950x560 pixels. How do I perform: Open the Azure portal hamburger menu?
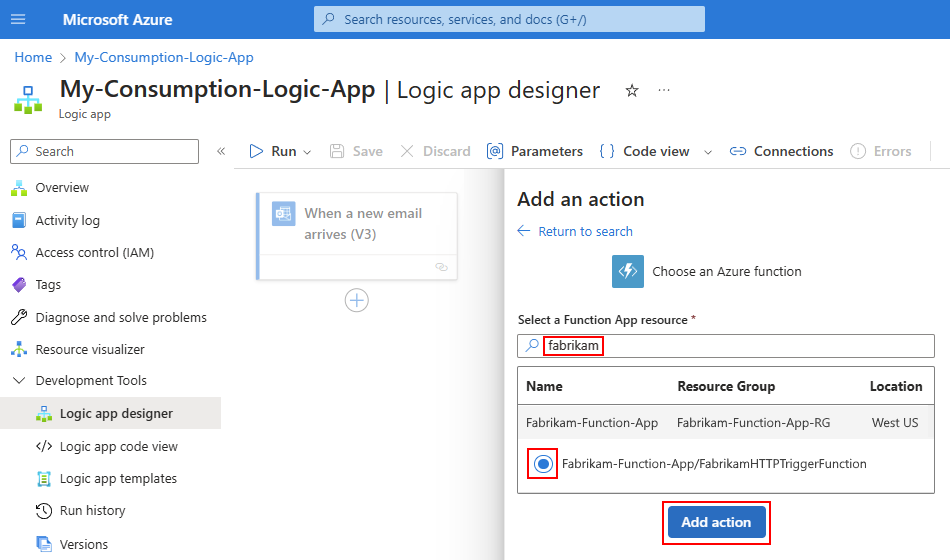[x=19, y=19]
